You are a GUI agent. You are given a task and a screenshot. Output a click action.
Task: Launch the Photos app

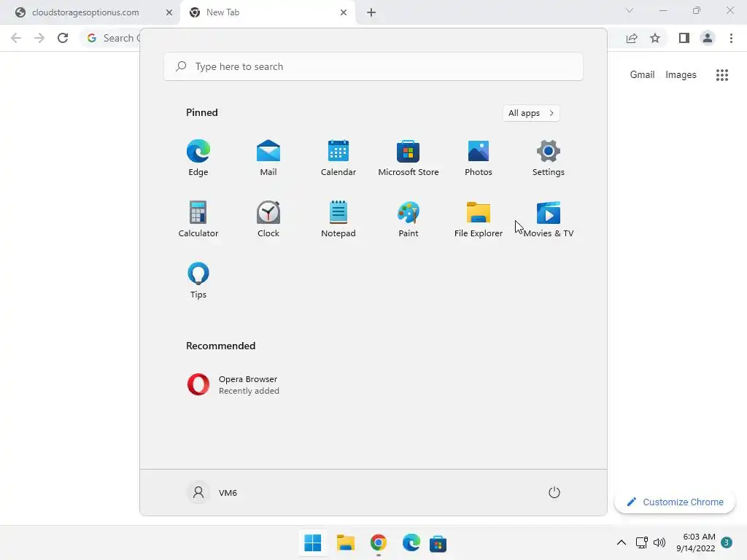click(479, 158)
